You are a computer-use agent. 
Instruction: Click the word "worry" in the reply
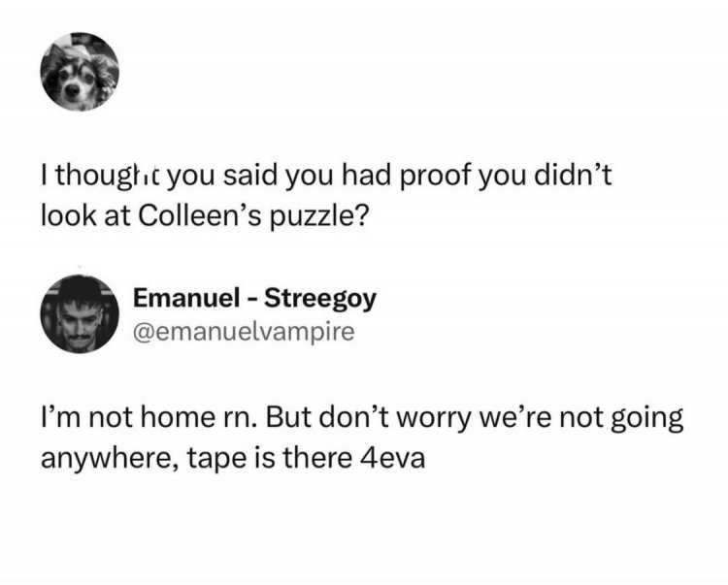(x=433, y=418)
